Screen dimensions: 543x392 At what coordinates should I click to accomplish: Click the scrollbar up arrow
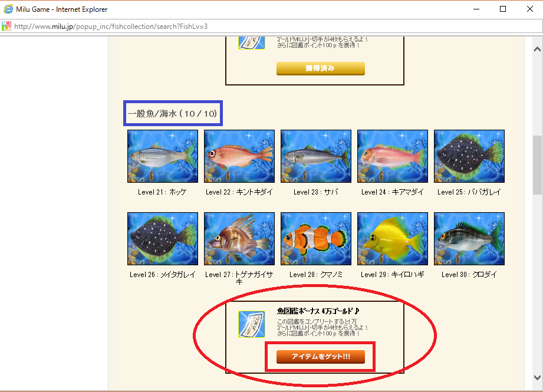537,49
